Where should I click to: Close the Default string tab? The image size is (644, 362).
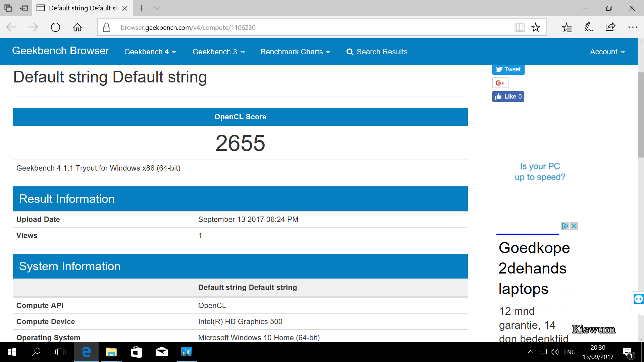point(125,8)
